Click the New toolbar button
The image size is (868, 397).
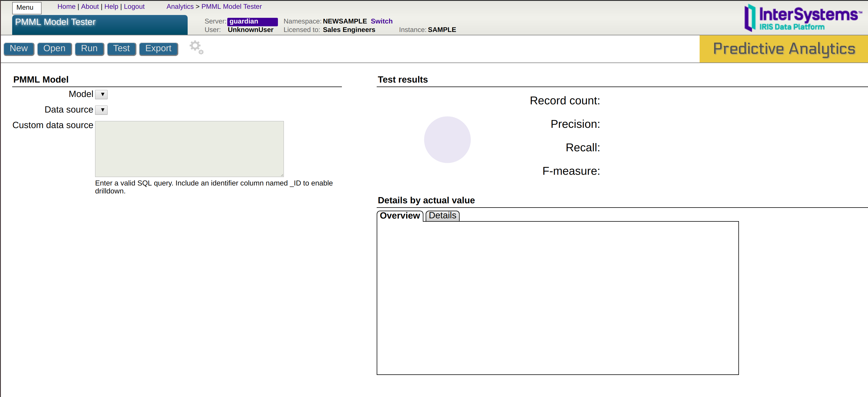pyautogui.click(x=19, y=49)
